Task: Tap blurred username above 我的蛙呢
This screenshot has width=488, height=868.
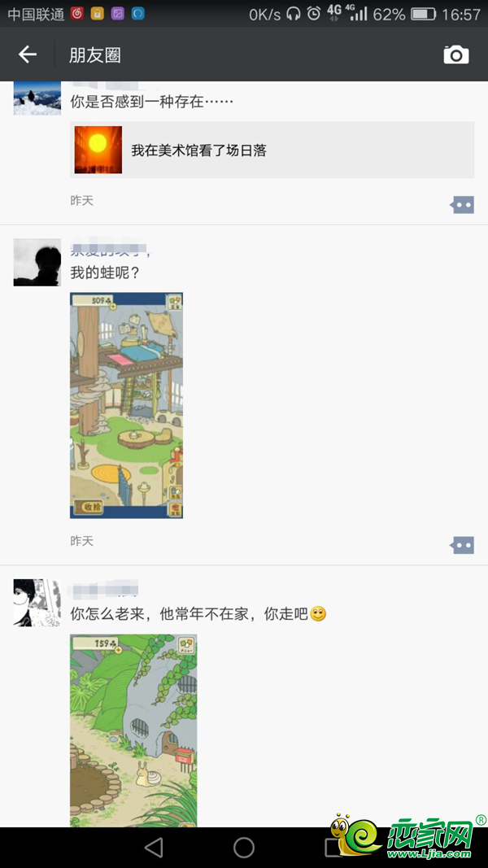Action: [x=110, y=251]
